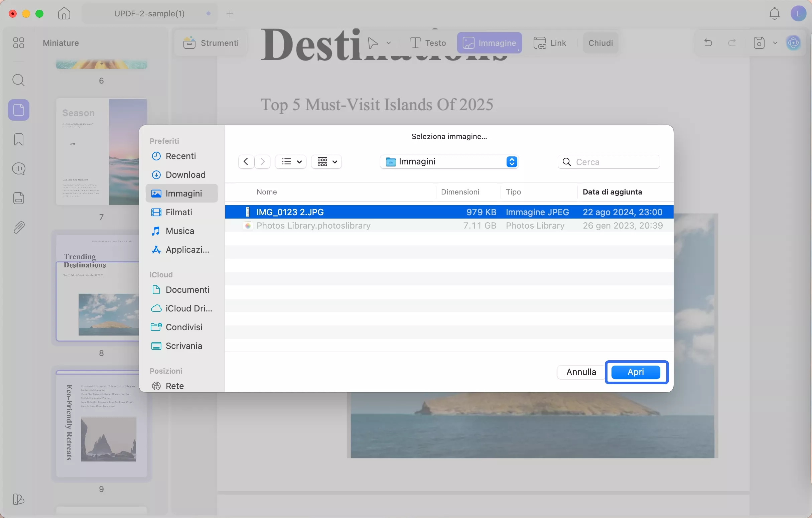Select Download in the Preferiti sidebar
The width and height of the screenshot is (812, 518).
click(x=185, y=175)
